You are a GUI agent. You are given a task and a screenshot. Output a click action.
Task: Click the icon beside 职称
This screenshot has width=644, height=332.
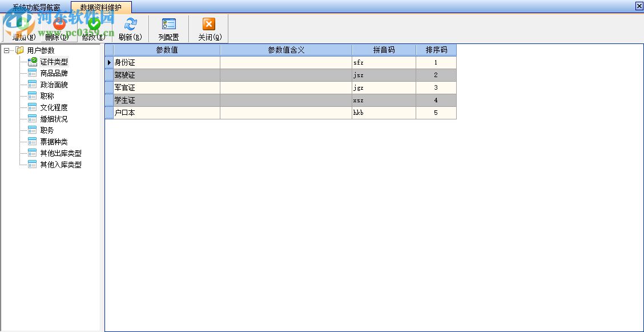tap(33, 96)
